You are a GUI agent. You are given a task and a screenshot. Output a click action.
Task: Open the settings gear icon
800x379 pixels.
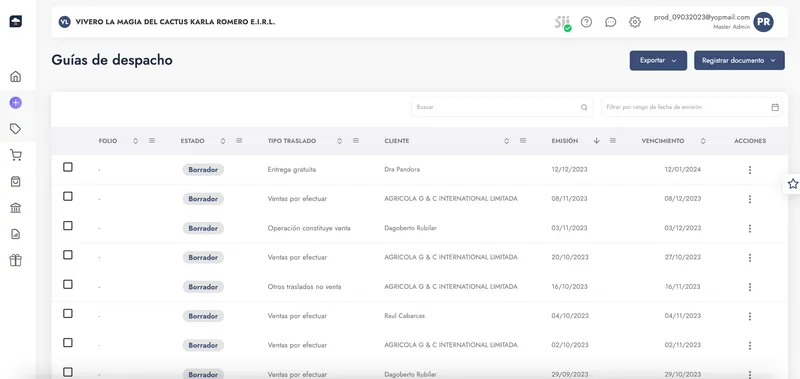click(x=635, y=22)
